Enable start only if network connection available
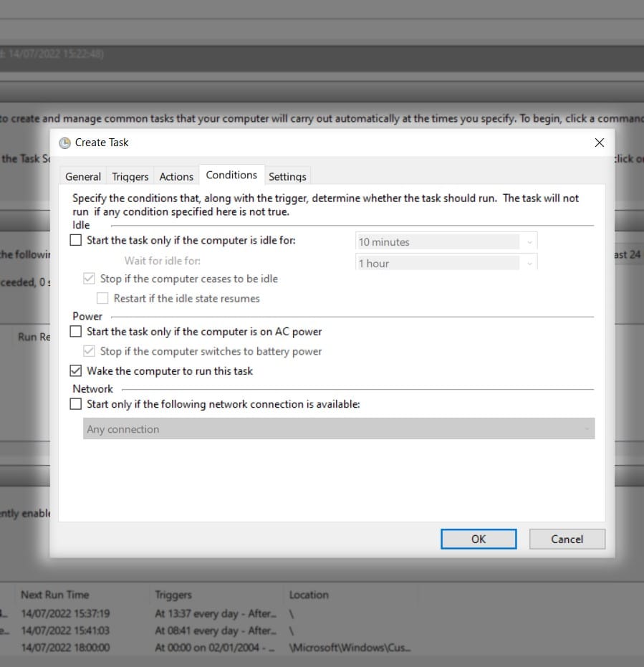The height and width of the screenshot is (667, 644). point(76,403)
